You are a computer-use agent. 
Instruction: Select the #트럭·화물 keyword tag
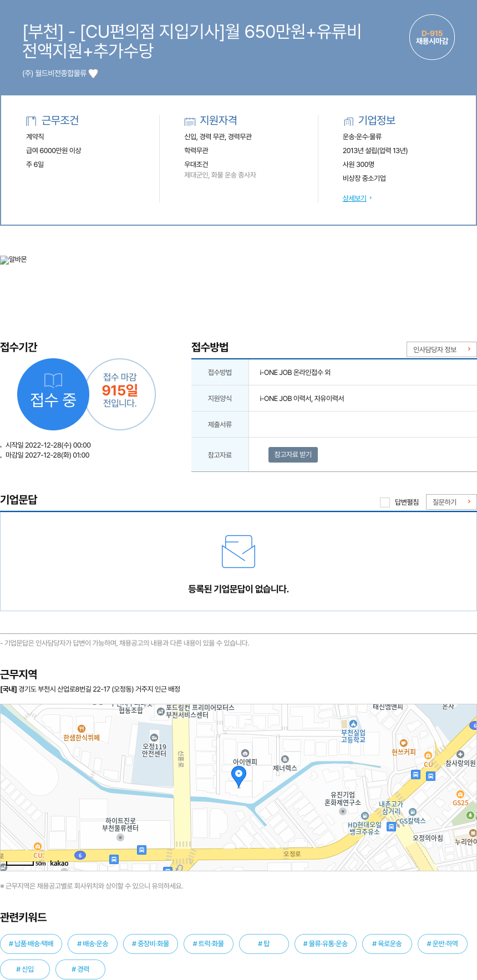click(209, 943)
